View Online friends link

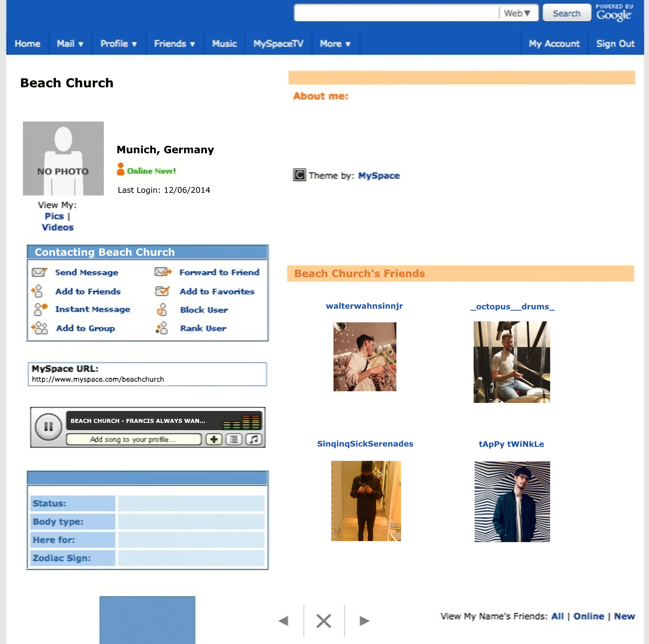(x=588, y=616)
